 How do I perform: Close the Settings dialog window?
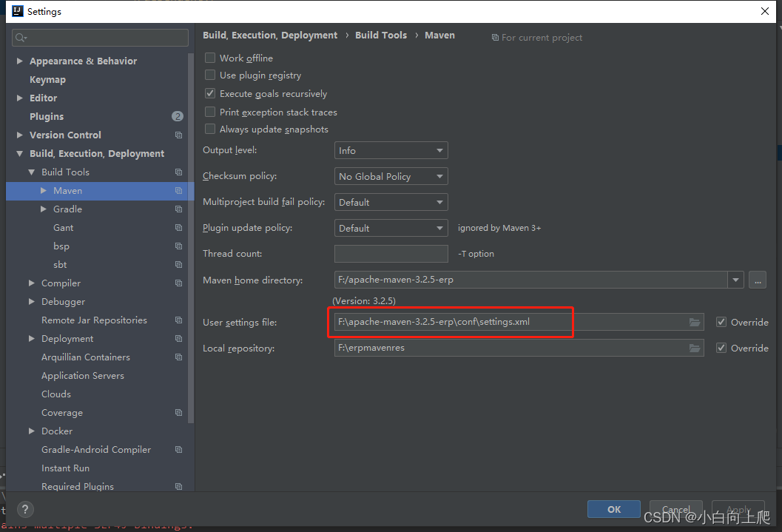764,11
